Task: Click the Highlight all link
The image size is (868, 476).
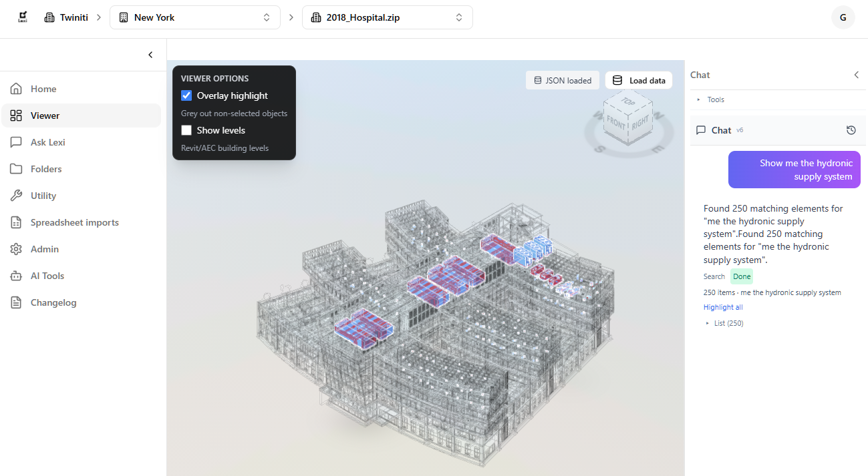Action: [x=722, y=307]
